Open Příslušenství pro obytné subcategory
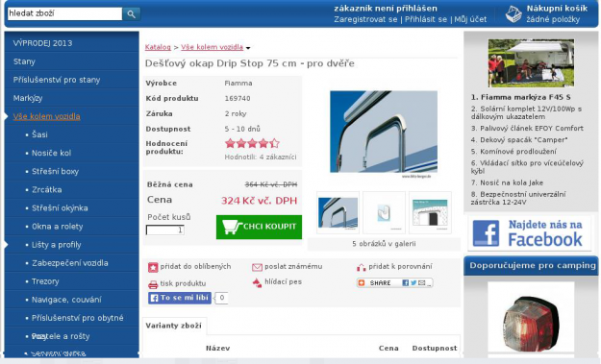601x364 pixels. tap(78, 318)
